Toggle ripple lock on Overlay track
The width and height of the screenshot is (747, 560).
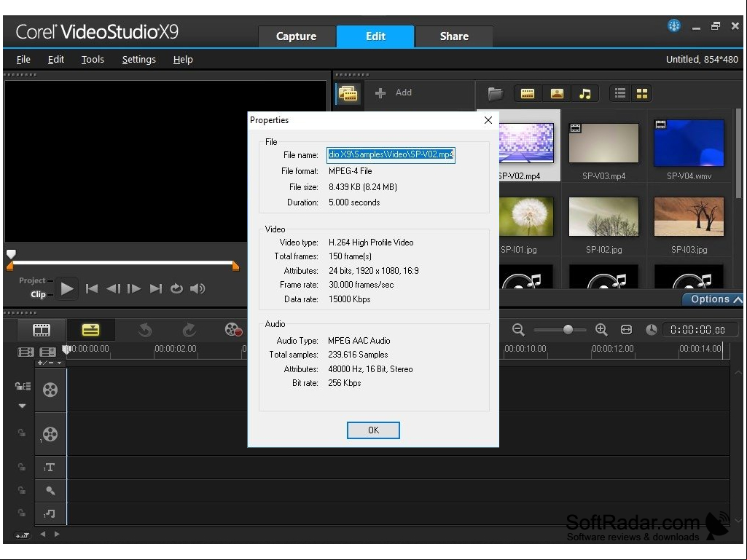(21, 433)
